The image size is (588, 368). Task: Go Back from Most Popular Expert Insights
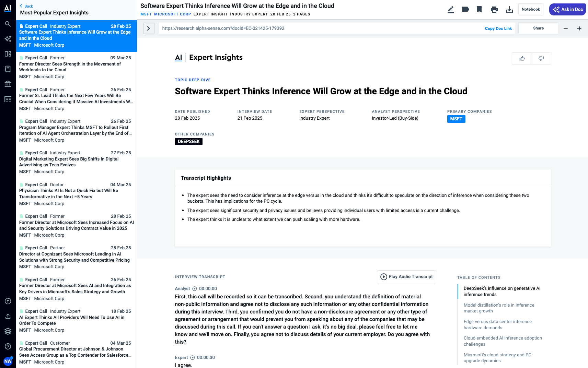pos(26,6)
